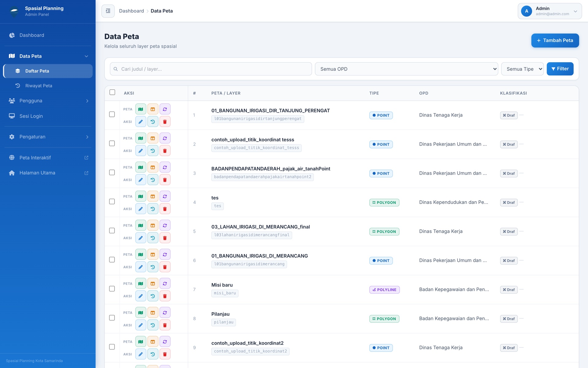588x368 pixels.
Task: Toggle the sidebar collapse icon button
Action: pos(108,11)
